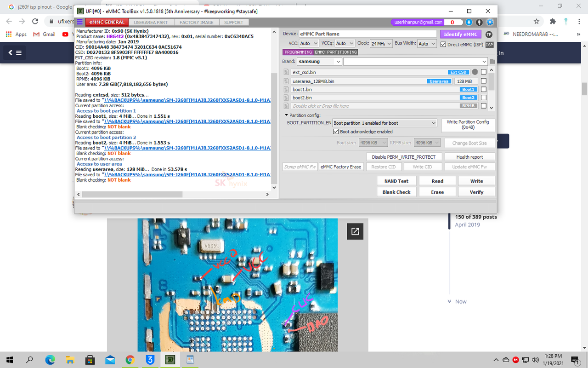Open the VCC voltage dropdown

point(309,43)
